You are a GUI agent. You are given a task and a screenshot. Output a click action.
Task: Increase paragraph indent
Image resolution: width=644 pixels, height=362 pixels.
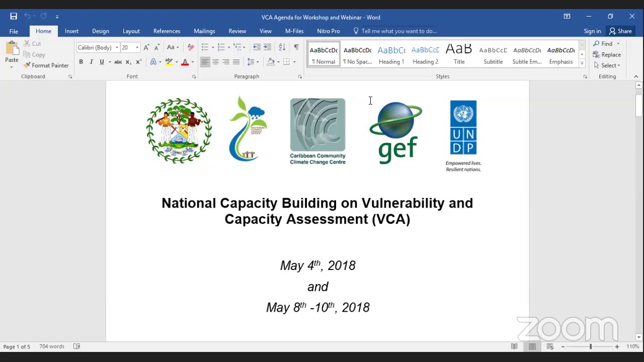(x=268, y=47)
